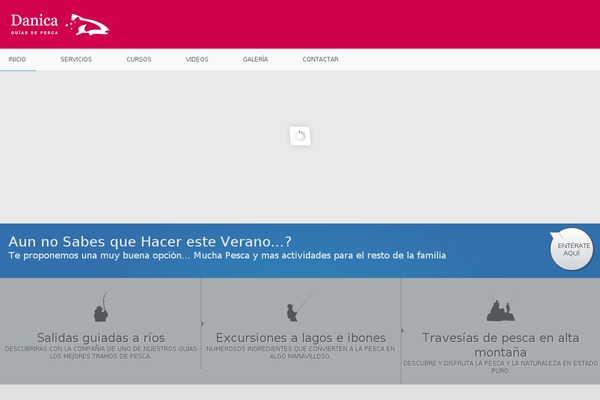Click the headline Aun no Sabes que Hacer este Verano
The width and height of the screenshot is (600, 400).
[x=150, y=242]
